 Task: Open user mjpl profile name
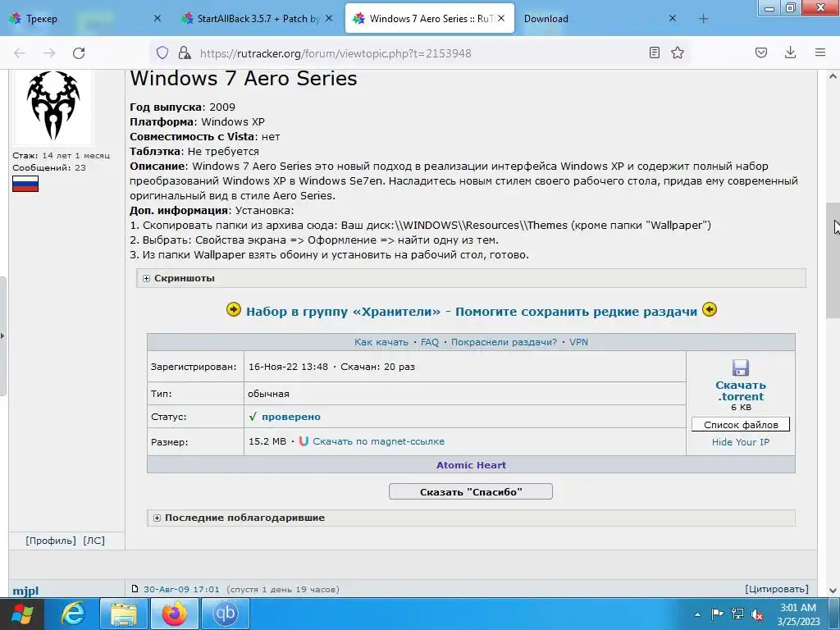click(x=25, y=591)
